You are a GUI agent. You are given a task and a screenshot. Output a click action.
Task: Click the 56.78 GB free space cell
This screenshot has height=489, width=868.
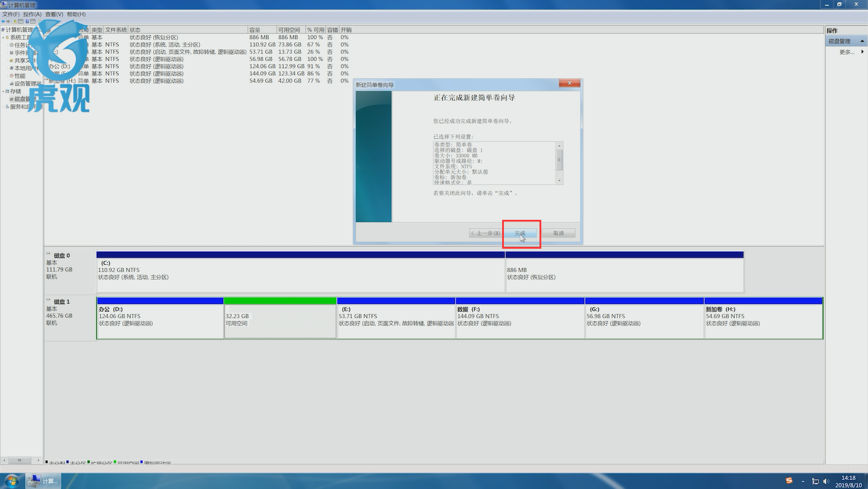pyautogui.click(x=290, y=59)
